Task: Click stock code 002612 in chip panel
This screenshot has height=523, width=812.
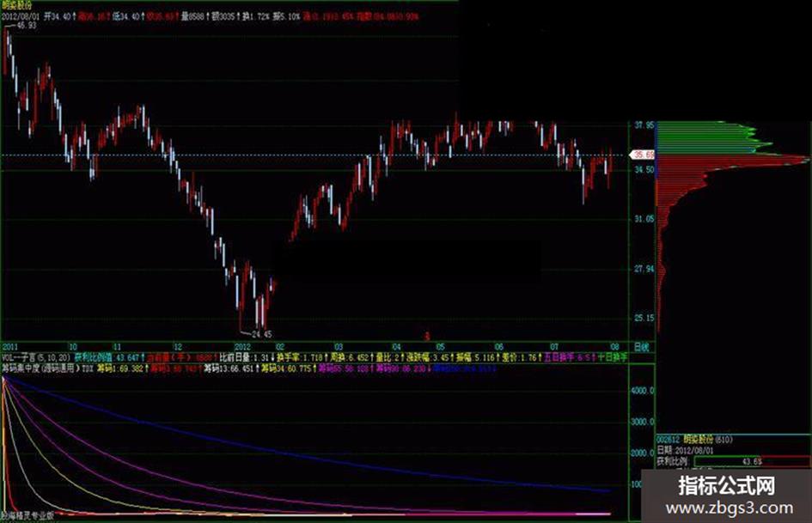Action: [x=668, y=440]
